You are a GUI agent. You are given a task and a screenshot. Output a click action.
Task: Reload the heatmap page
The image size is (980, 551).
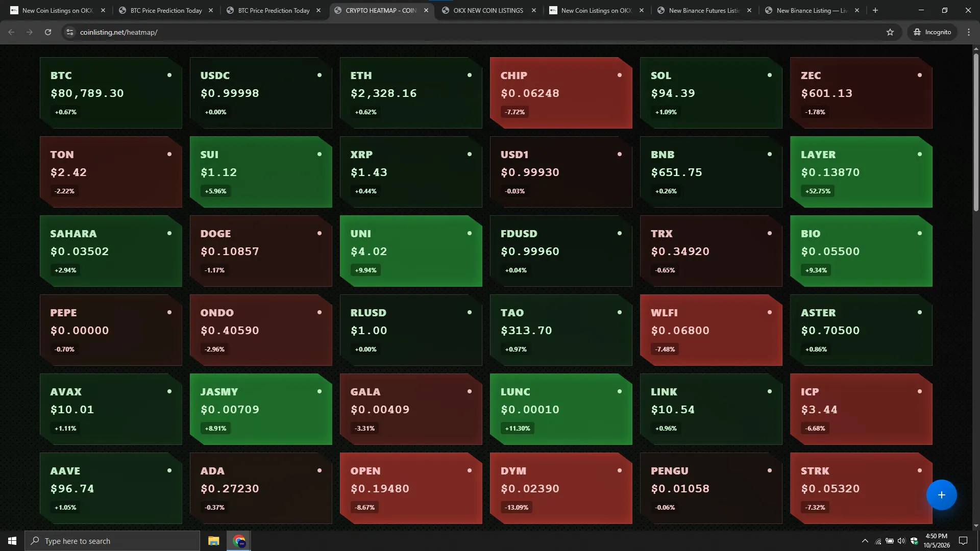[x=48, y=32]
